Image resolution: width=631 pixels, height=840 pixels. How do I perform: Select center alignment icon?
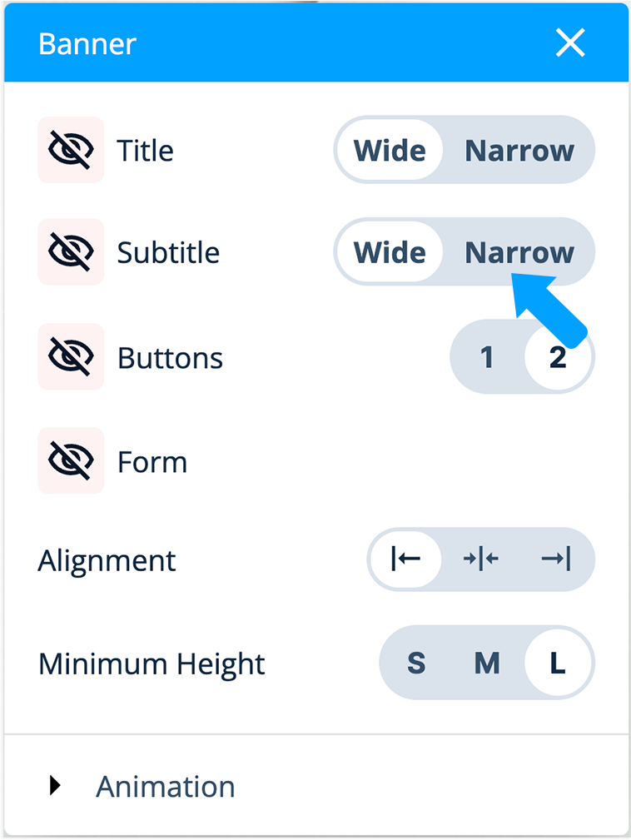[480, 559]
